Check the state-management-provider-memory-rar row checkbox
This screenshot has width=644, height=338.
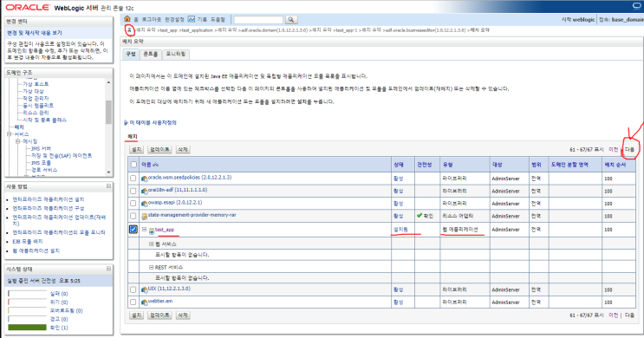coord(133,216)
